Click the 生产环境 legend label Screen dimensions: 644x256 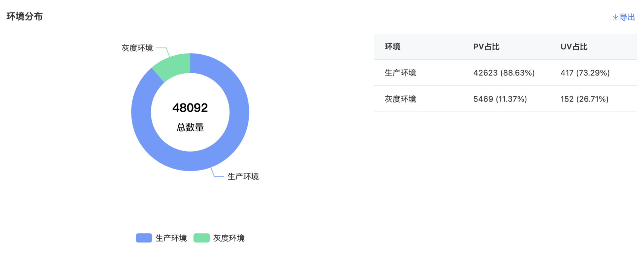(x=171, y=238)
